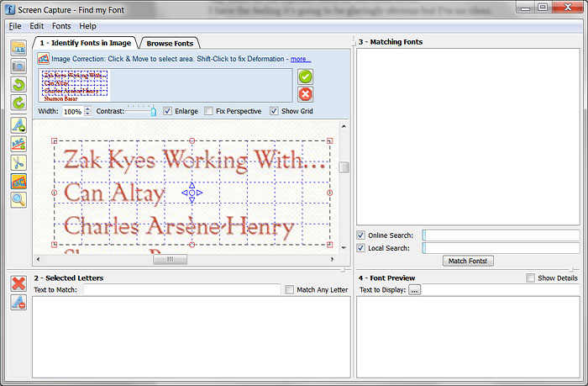Select the add letter 'A' tool

coord(18,125)
